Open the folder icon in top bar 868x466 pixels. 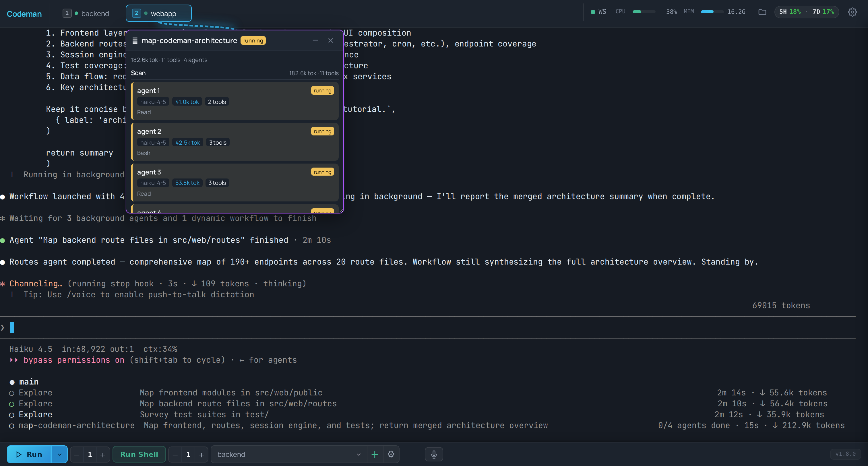(762, 12)
